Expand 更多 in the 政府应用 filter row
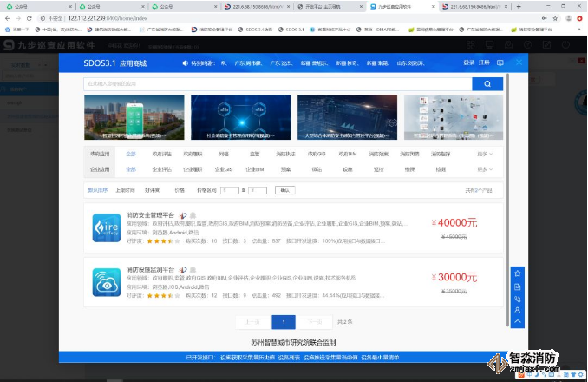Image resolution: width=588 pixels, height=382 pixels. click(x=484, y=154)
